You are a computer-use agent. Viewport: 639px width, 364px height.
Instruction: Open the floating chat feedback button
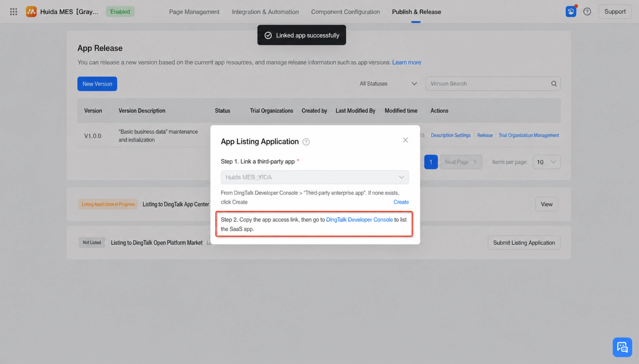pyautogui.click(x=622, y=347)
